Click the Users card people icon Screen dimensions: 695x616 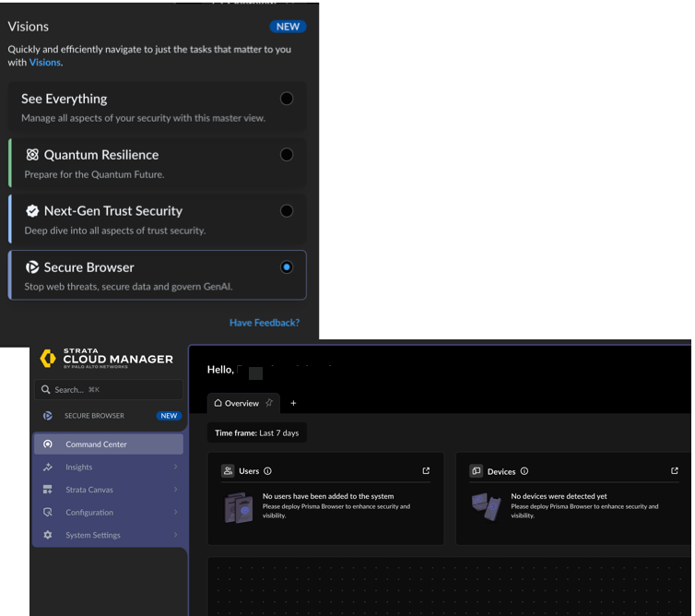point(228,471)
